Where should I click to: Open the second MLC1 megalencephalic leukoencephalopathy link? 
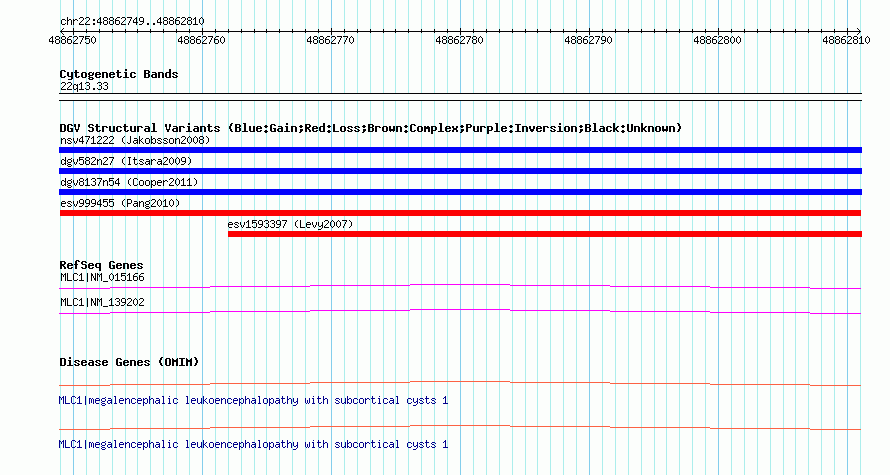coord(253,444)
